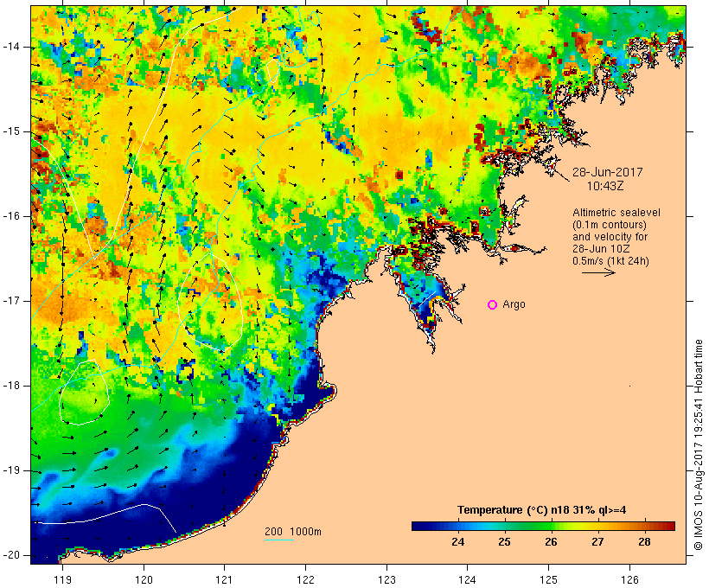The width and height of the screenshot is (709, 588).
Task: Click the longitude label '121'
Action: (x=224, y=579)
